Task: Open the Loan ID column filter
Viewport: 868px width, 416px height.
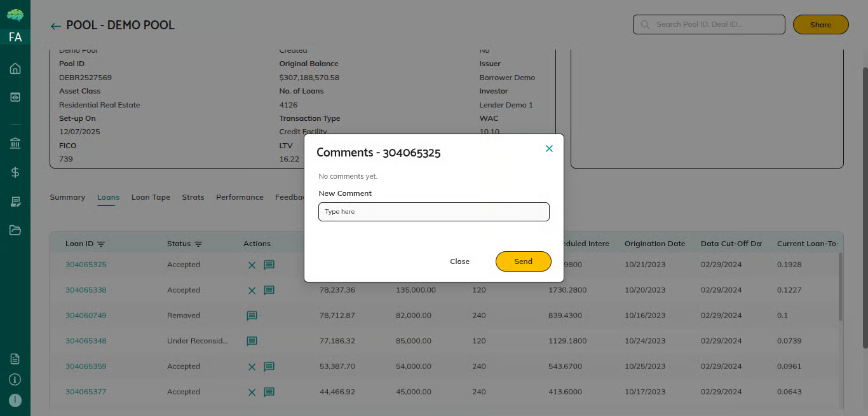Action: [101, 244]
